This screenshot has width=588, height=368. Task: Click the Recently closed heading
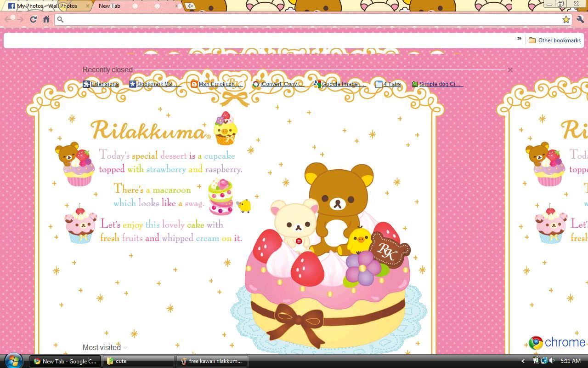(107, 70)
